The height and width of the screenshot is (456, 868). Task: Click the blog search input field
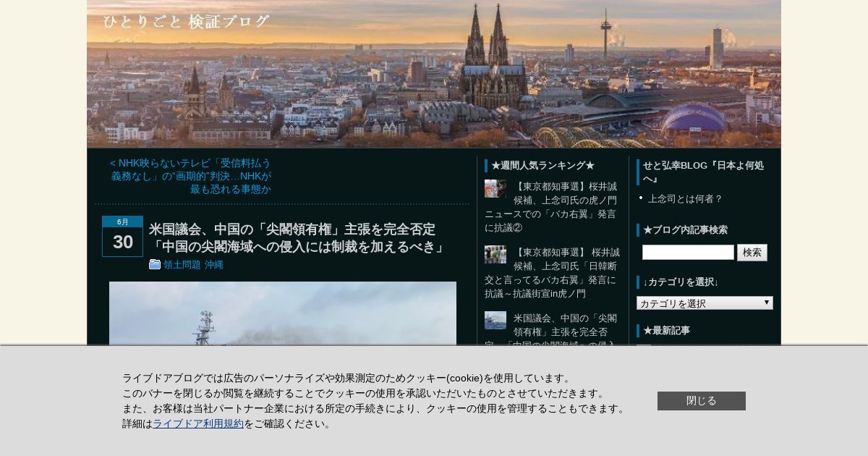(688, 252)
